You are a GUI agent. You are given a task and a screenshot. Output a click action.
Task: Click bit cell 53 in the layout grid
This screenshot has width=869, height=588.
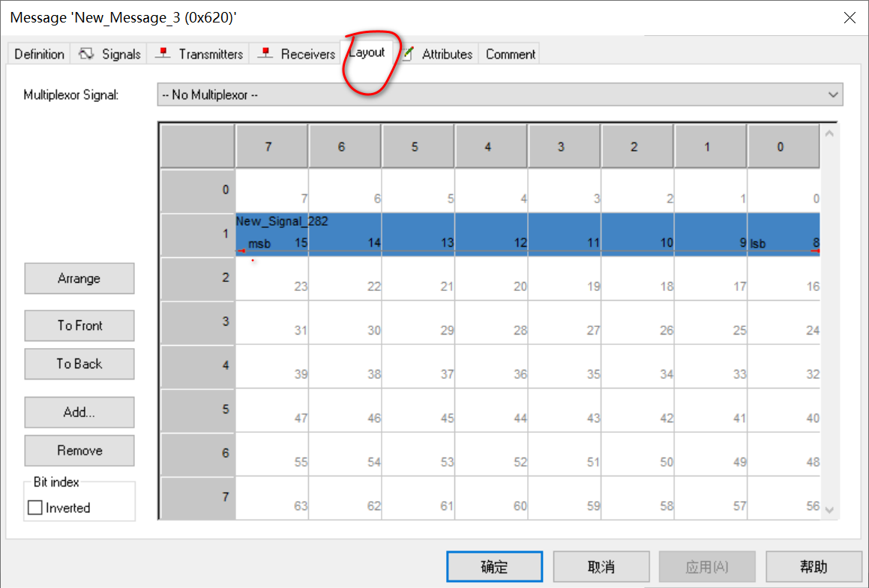point(418,454)
